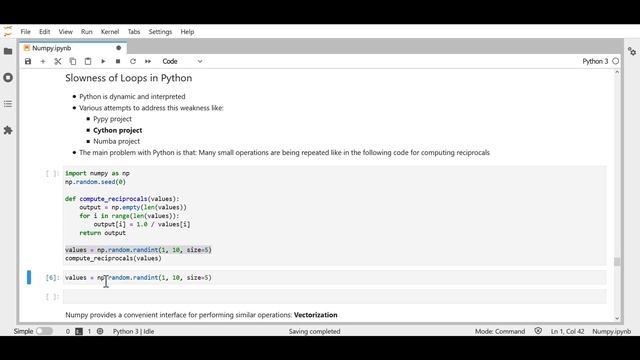Open Running Terminals and Kernels sidebar
Viewport: 640px width, 360px height.
pyautogui.click(x=8, y=78)
